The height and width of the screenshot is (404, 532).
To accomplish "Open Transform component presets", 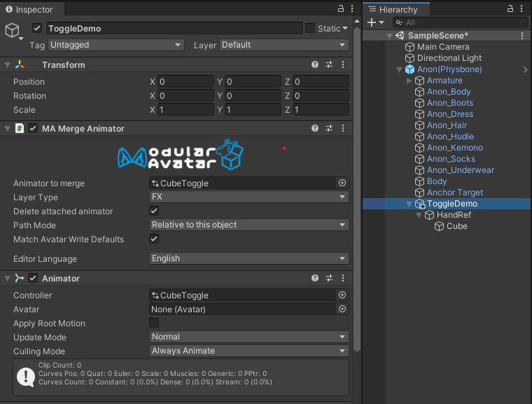I will [x=329, y=64].
